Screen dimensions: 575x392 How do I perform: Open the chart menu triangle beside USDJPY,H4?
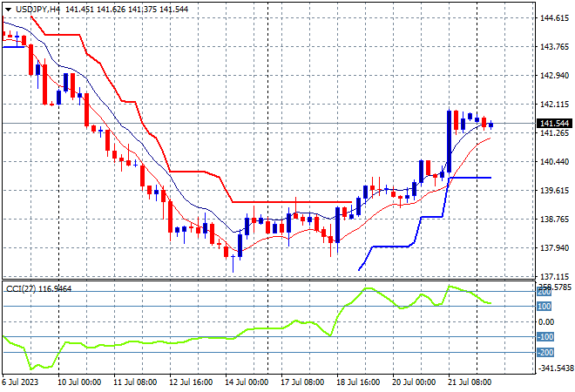(x=8, y=10)
